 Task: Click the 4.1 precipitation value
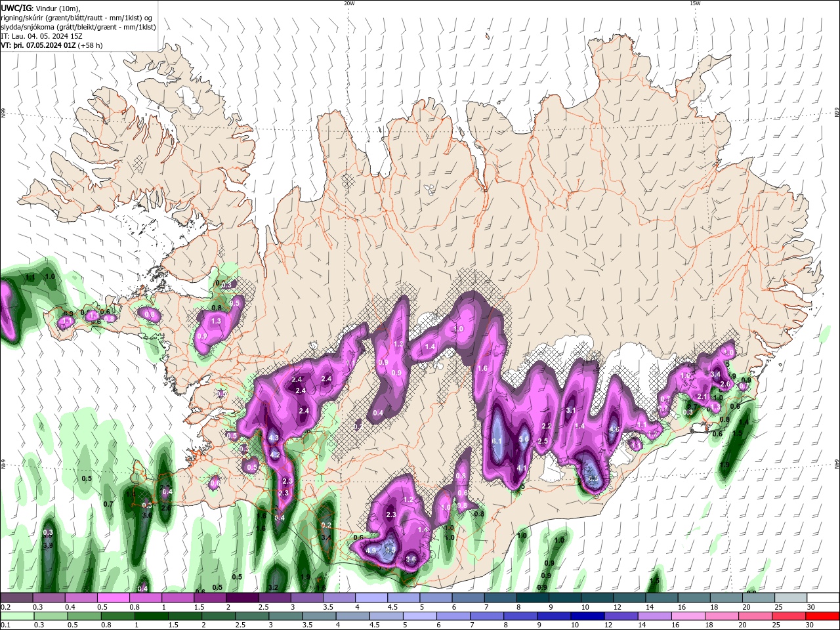[x=522, y=468]
